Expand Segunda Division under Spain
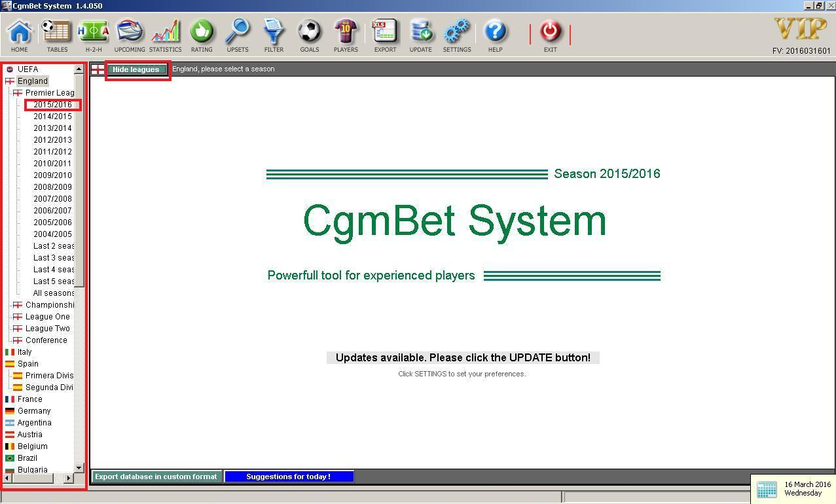Image resolution: width=836 pixels, height=504 pixels. tap(49, 387)
